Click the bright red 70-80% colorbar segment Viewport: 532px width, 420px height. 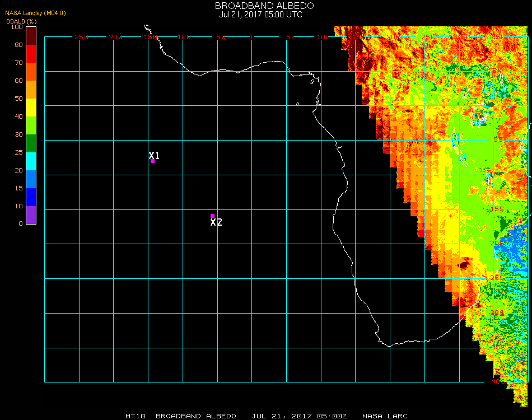31,54
